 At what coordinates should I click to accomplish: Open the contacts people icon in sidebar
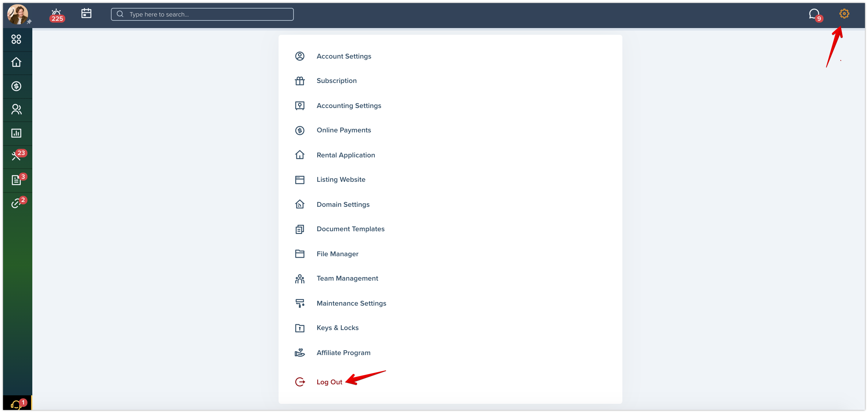pos(16,109)
